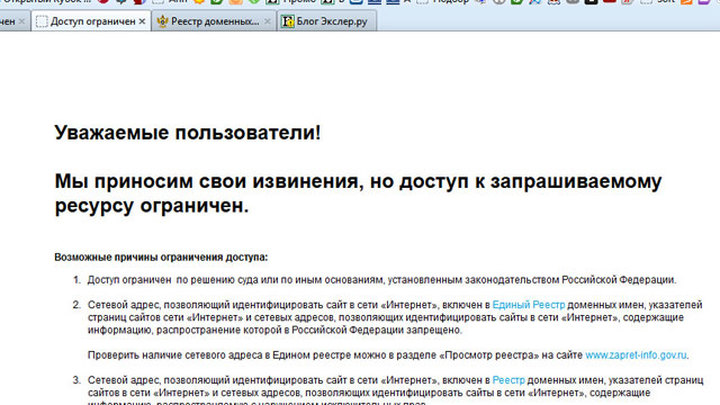Close the "Реестр доменных" tab
720x405 pixels.
pyautogui.click(x=267, y=21)
